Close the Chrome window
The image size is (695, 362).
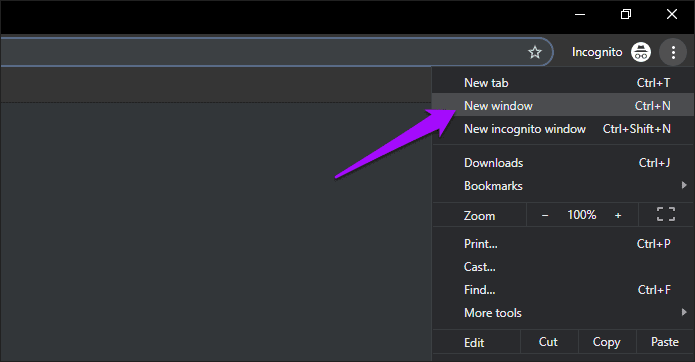click(672, 15)
